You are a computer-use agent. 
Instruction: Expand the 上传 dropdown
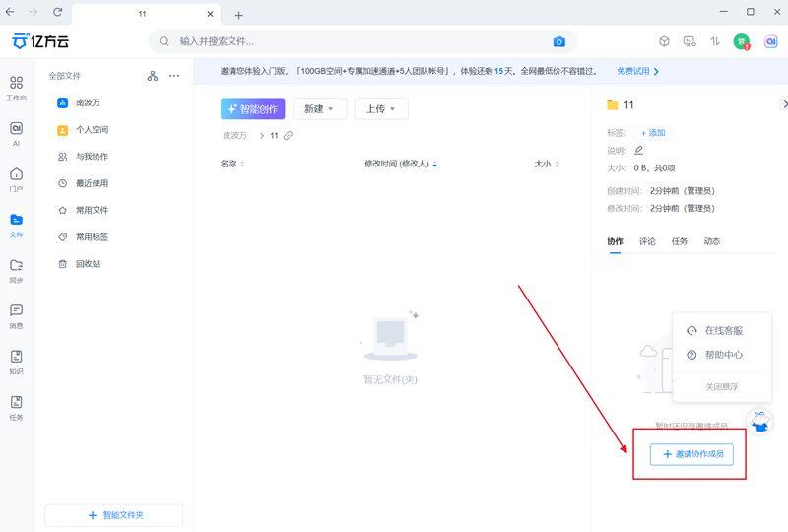[x=380, y=109]
